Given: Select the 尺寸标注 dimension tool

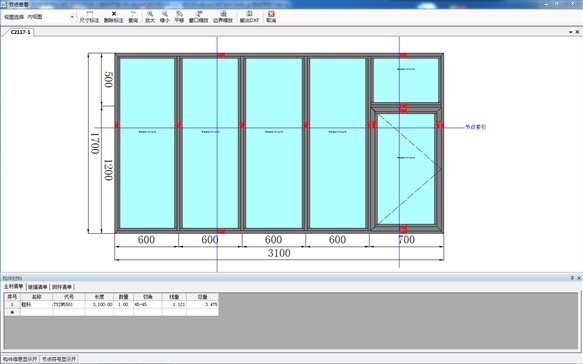Looking at the screenshot, I should pyautogui.click(x=89, y=17).
